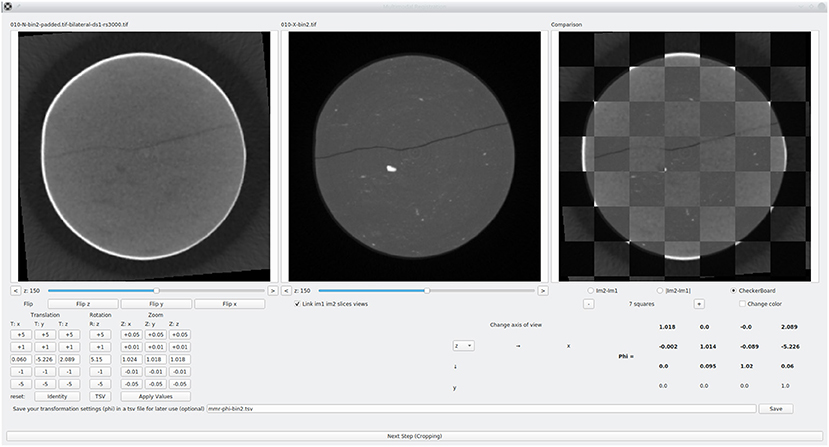Add +5 to R: z rotation
The image size is (829, 447).
point(100,335)
